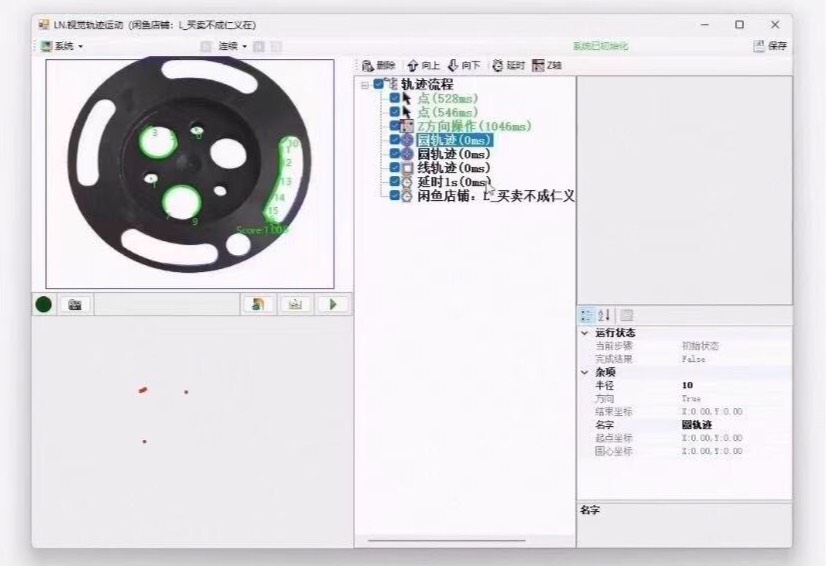Select the 点(528ms) step

click(448, 99)
